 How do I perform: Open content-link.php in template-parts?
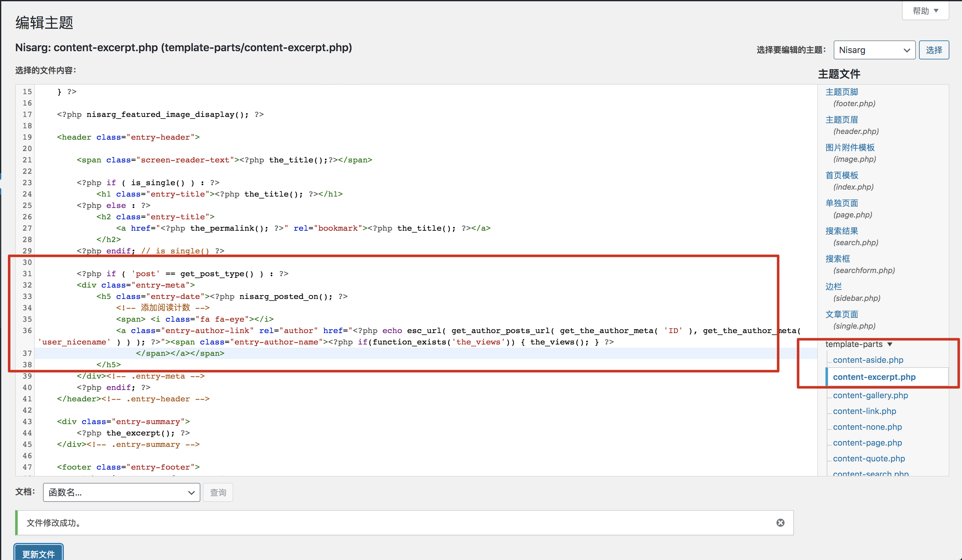pos(864,411)
